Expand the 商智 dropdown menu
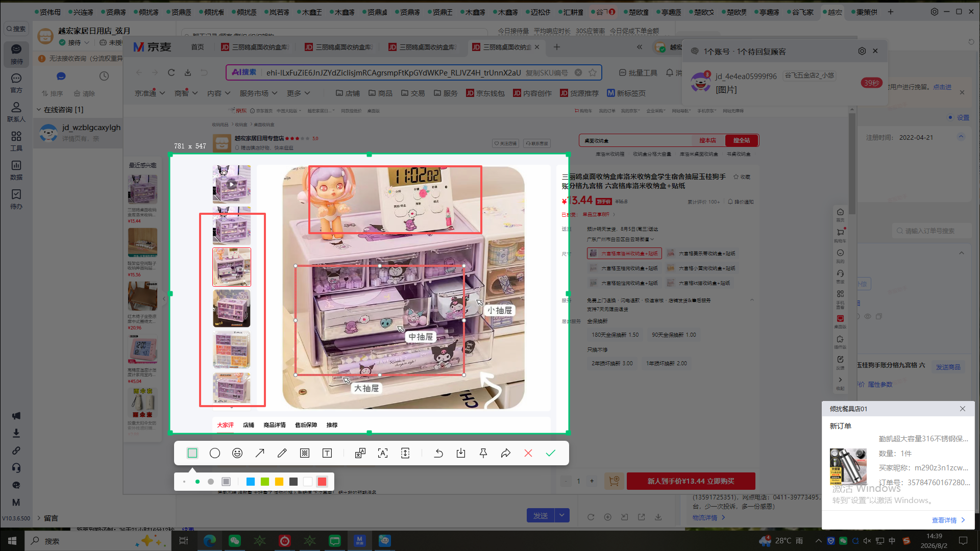Screen dimensions: 980x551 click(186, 93)
